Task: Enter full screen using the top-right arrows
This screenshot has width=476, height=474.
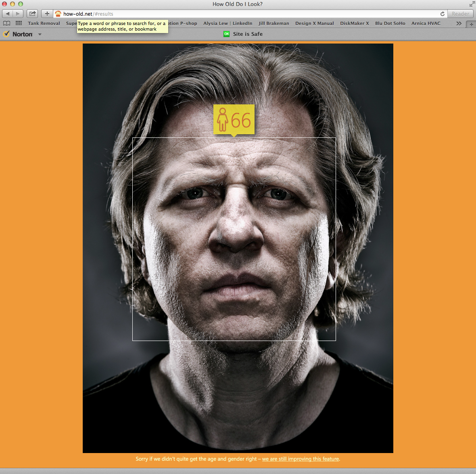Action: tap(472, 4)
